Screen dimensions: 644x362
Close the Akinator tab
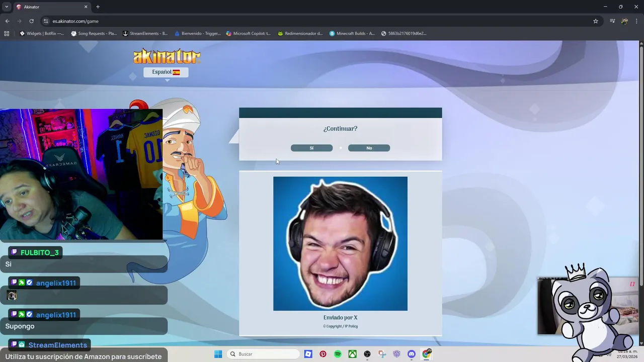click(x=86, y=7)
